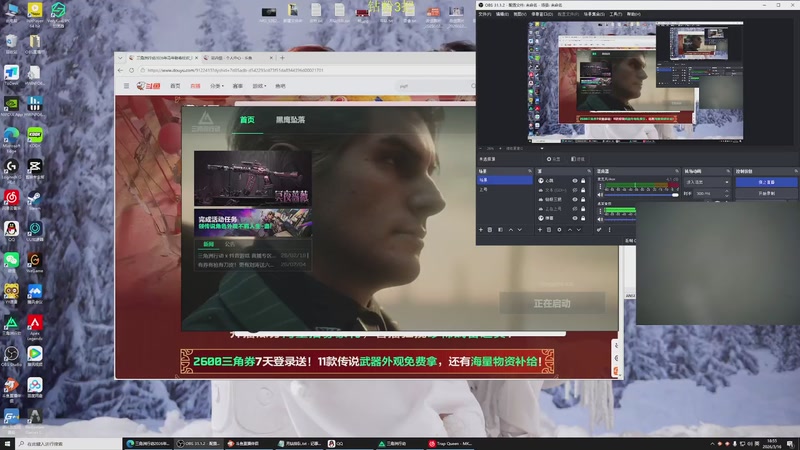Expand 游戏 dropdown in Douyu navigation
Image resolution: width=800 pixels, height=450 pixels.
point(259,86)
